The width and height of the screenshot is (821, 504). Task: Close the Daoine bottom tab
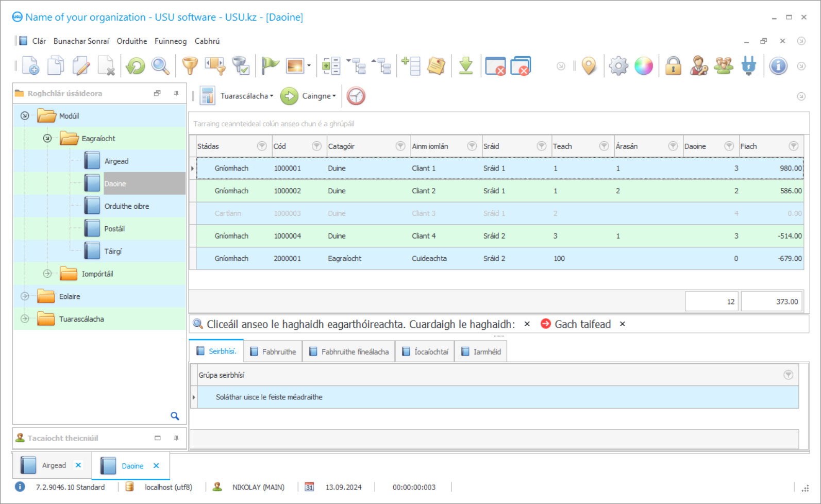[156, 465]
